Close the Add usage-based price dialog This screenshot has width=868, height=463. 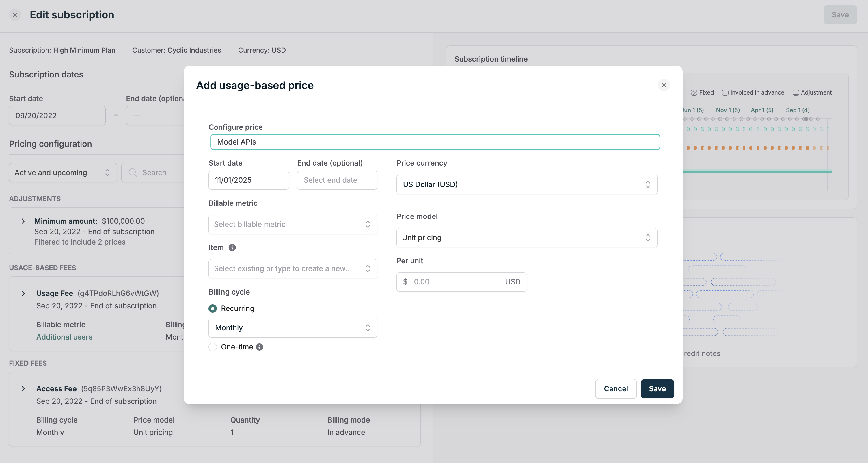[664, 85]
